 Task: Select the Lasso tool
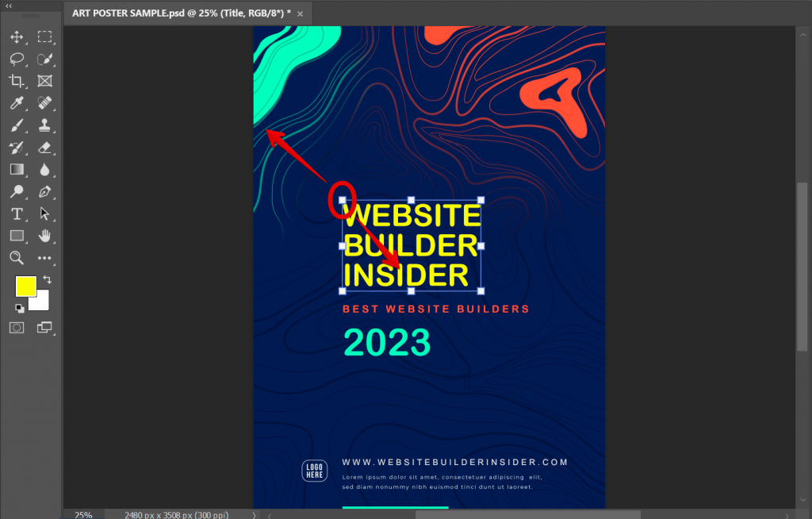(x=17, y=59)
